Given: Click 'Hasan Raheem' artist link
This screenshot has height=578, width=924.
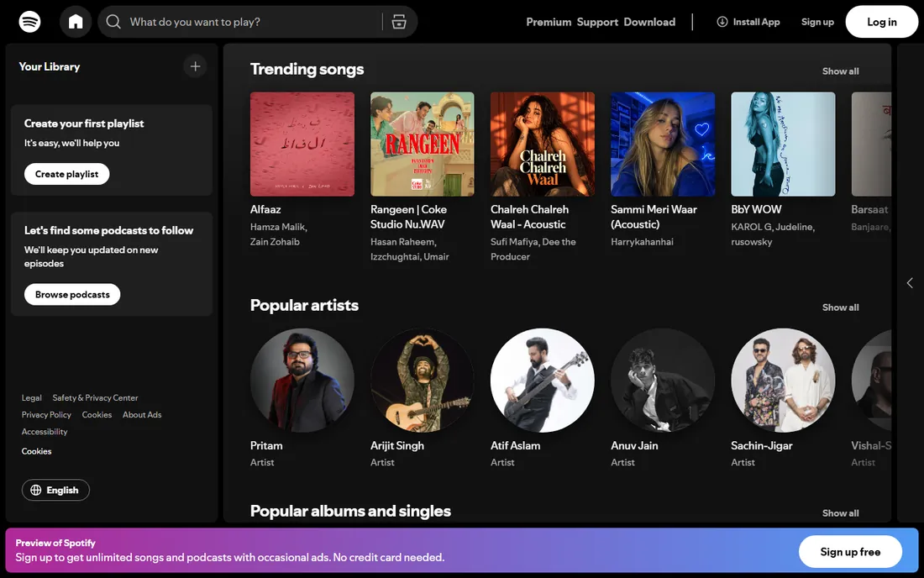Looking at the screenshot, I should point(402,242).
